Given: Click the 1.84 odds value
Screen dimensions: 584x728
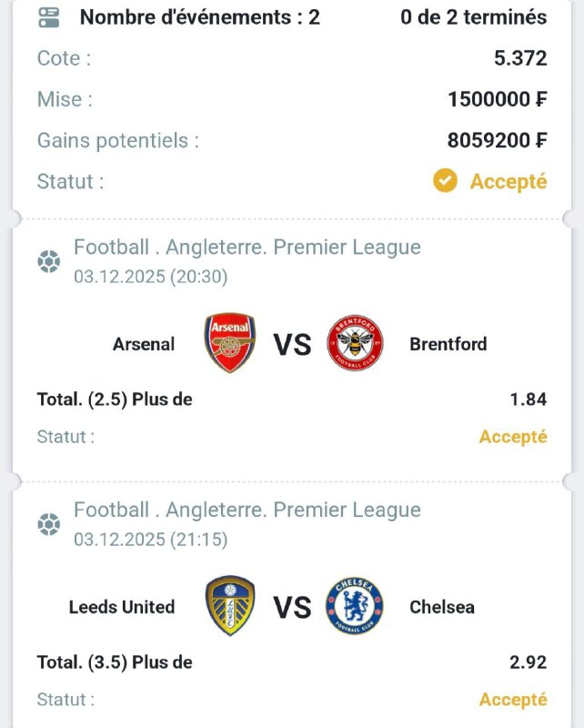Looking at the screenshot, I should pyautogui.click(x=529, y=399).
